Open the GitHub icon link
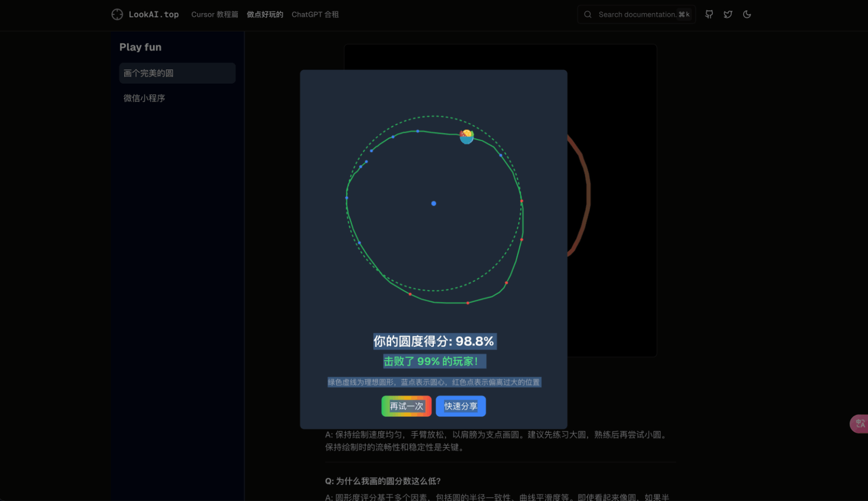868x501 pixels. (709, 15)
